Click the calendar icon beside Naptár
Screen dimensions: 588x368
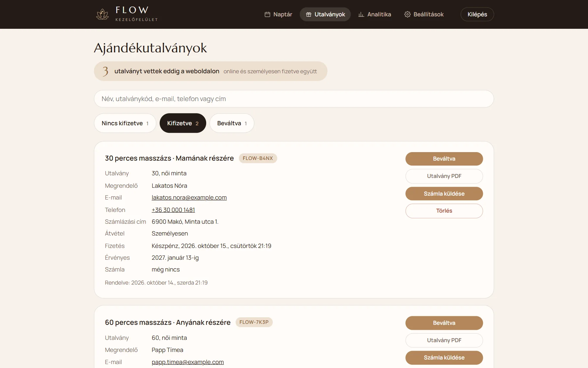point(267,14)
